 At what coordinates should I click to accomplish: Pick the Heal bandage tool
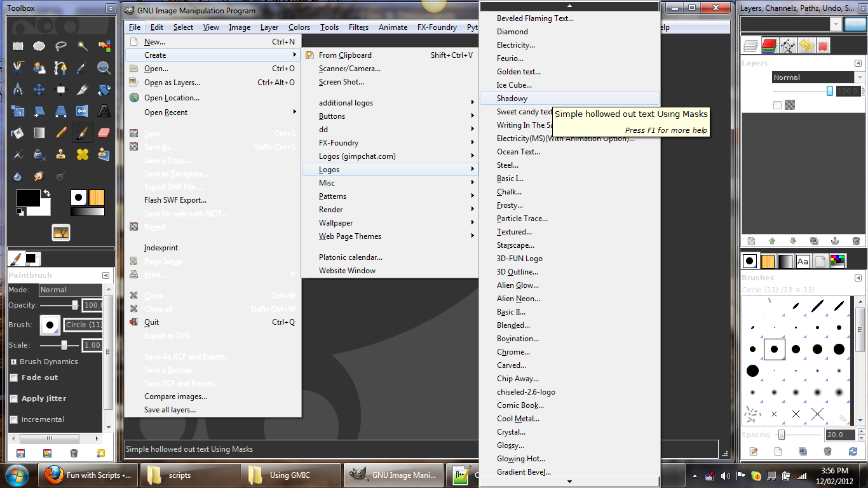pyautogui.click(x=83, y=154)
